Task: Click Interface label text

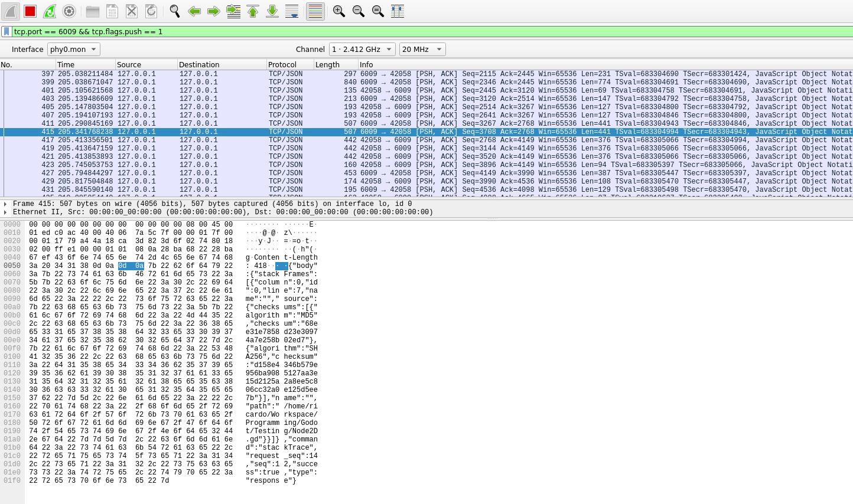Action: 27,50
